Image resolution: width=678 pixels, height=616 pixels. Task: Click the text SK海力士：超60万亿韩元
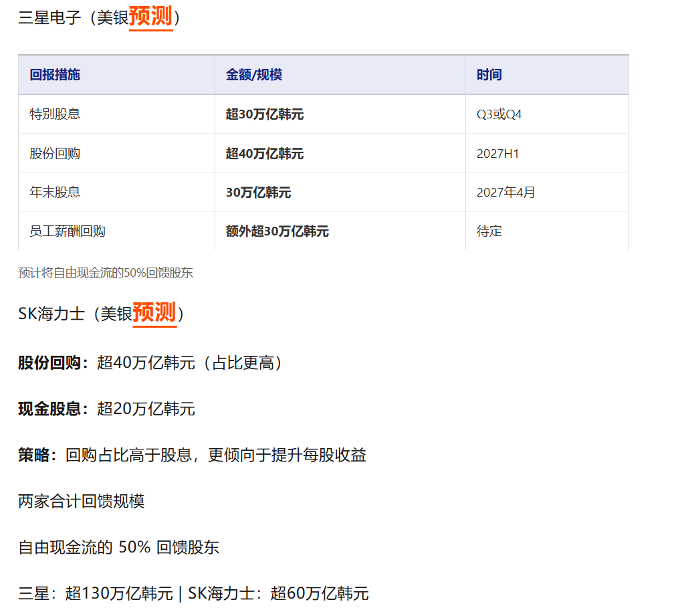click(278, 593)
